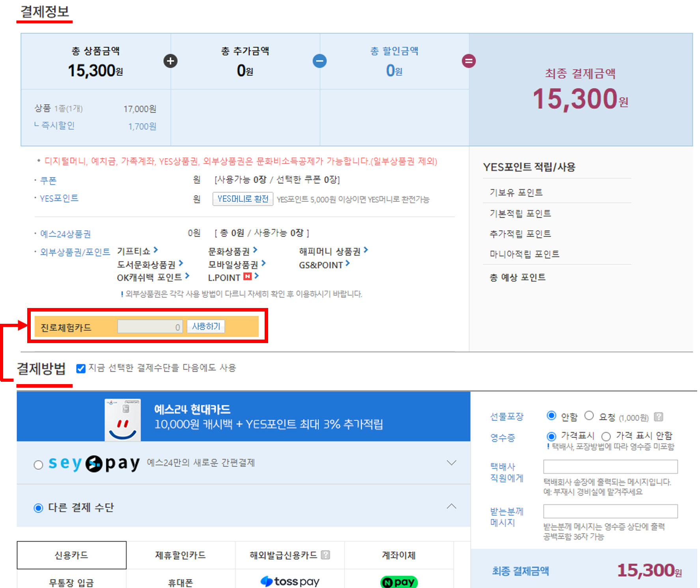The image size is (700, 588).
Task: Click the equals icon before 최종 결제금액
Action: tap(469, 61)
